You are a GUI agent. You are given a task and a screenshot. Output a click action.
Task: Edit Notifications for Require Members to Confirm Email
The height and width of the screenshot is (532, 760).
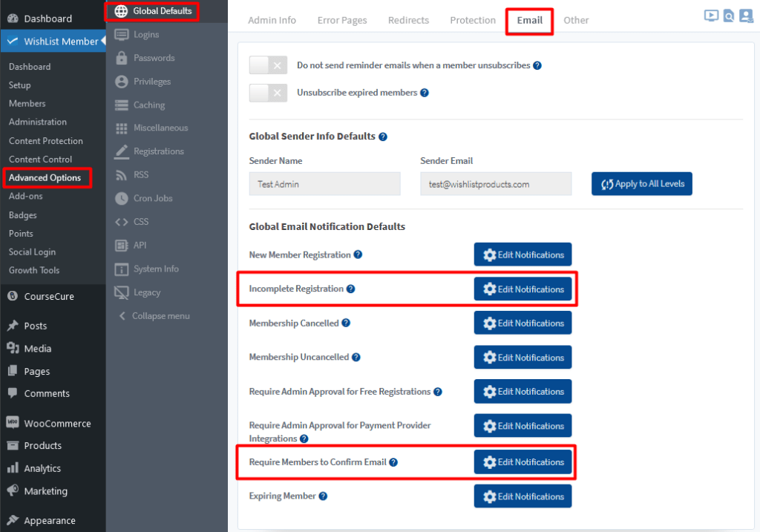click(x=522, y=462)
